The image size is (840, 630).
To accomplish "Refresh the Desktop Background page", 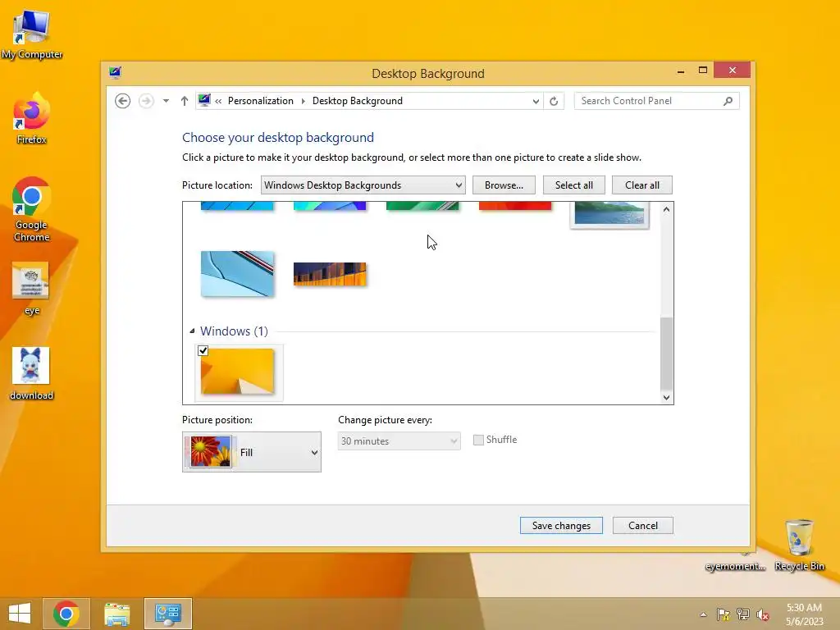I will pyautogui.click(x=554, y=101).
